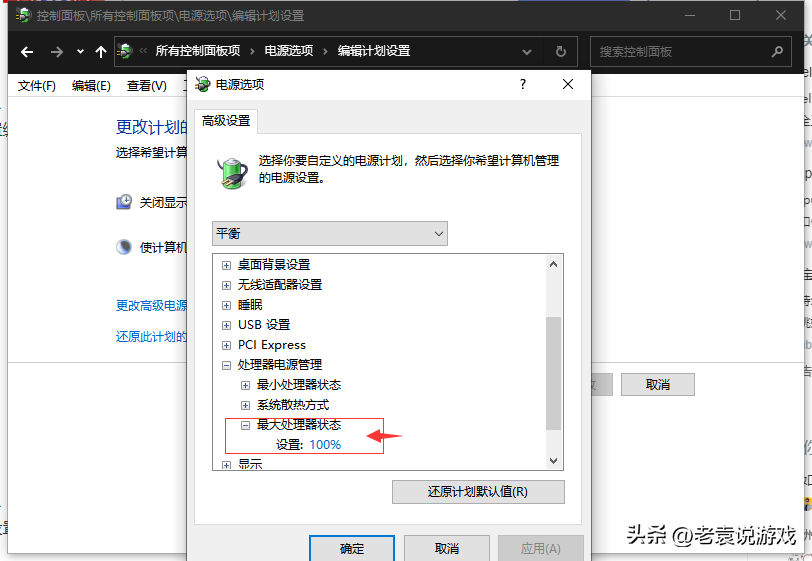
Task: Open the 编辑(E) menu
Action: (91, 85)
